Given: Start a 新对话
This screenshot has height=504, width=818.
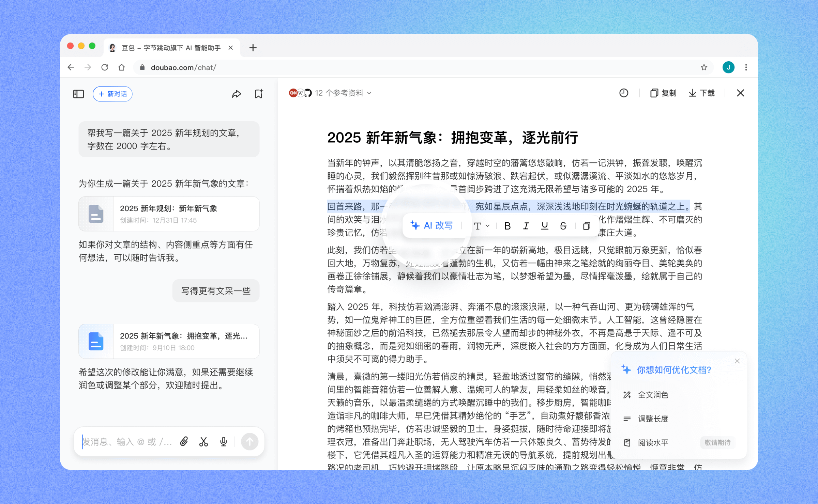Looking at the screenshot, I should (x=112, y=94).
